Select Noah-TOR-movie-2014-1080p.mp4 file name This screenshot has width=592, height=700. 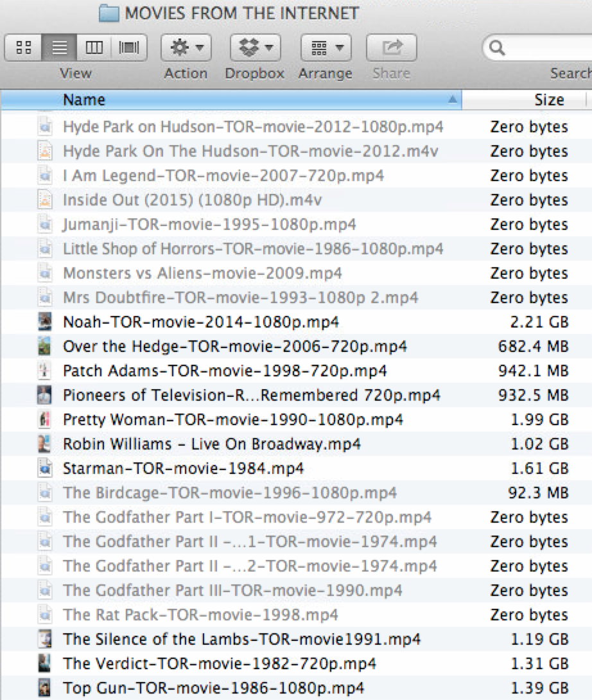(x=201, y=322)
